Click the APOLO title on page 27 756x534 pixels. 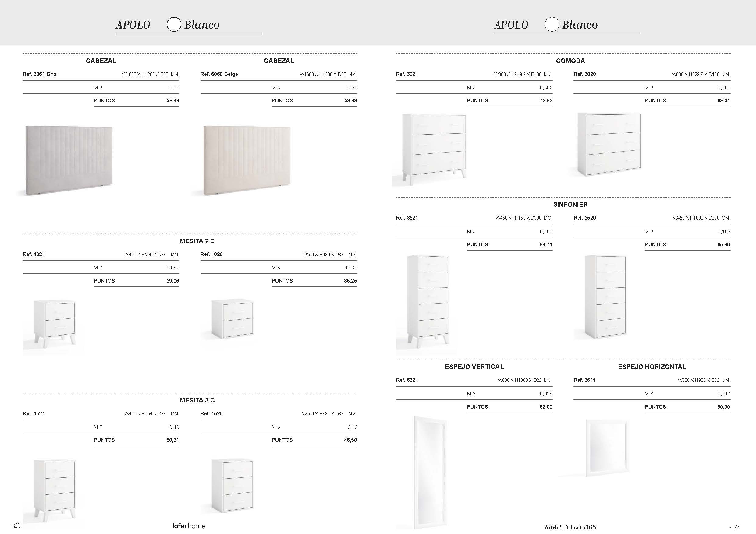511,25
